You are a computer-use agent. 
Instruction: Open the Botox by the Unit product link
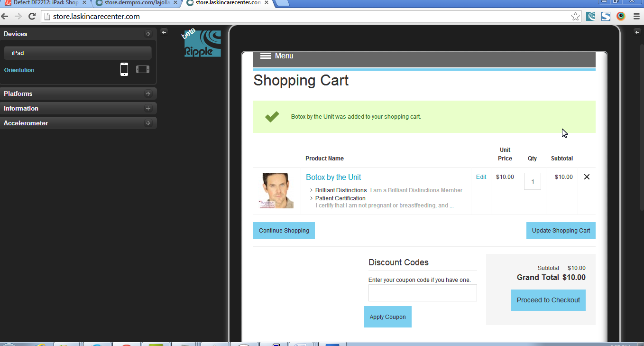(x=333, y=177)
